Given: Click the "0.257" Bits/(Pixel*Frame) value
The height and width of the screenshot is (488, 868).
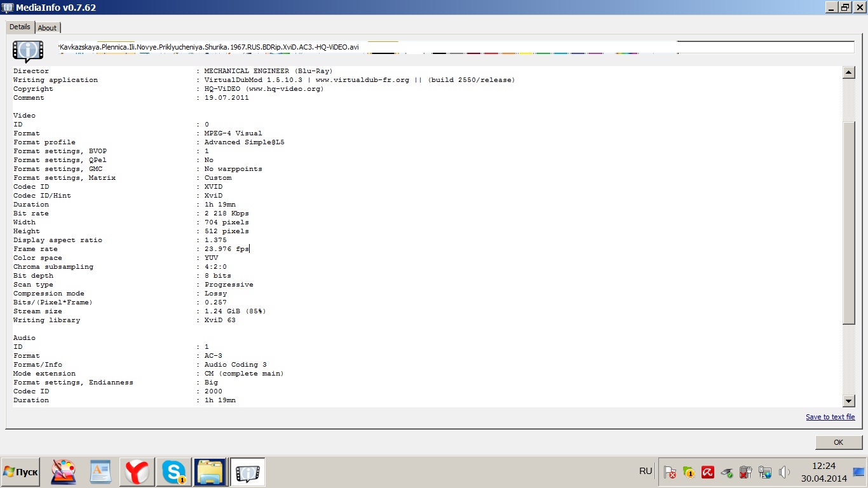Looking at the screenshot, I should point(215,302).
